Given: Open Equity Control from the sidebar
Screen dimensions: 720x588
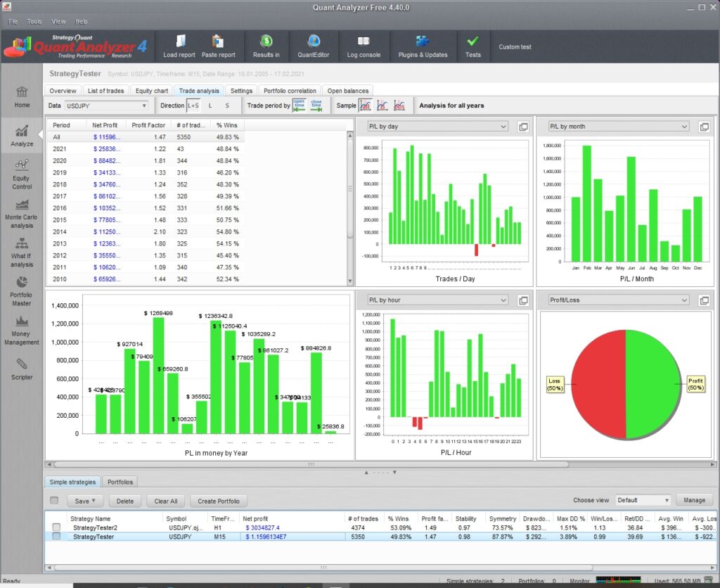Looking at the screenshot, I should coord(22,174).
